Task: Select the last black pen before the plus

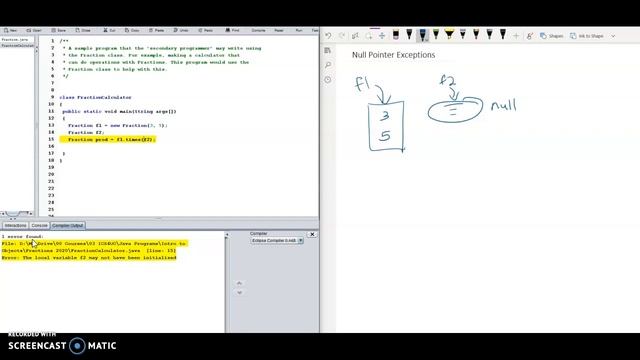Action: pyautogui.click(x=503, y=35)
